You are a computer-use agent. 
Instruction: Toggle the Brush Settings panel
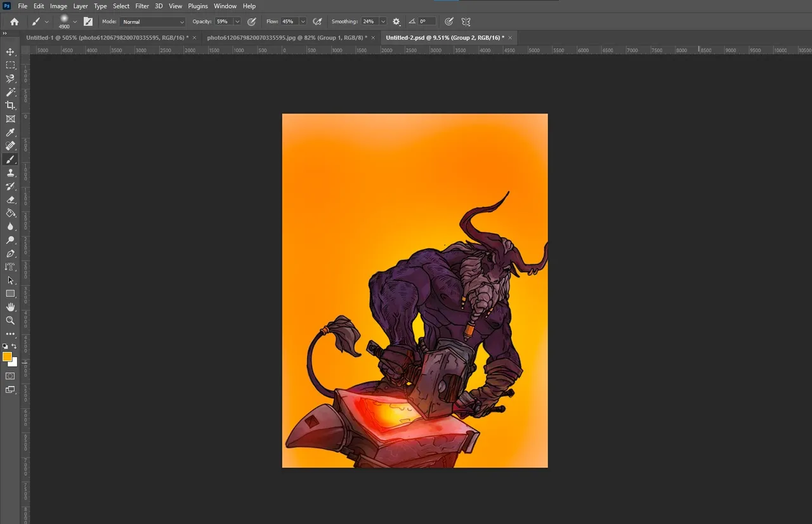tap(88, 22)
